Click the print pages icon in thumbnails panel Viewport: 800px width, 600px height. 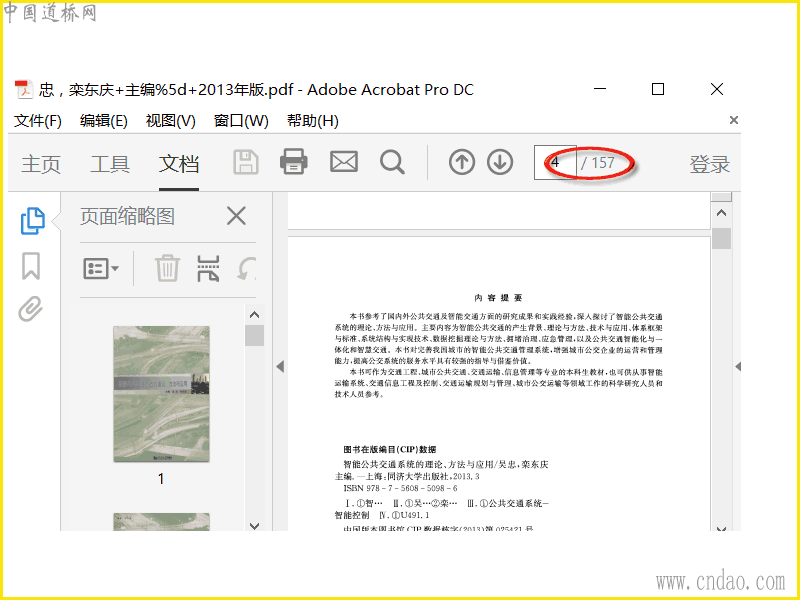pyautogui.click(x=208, y=268)
